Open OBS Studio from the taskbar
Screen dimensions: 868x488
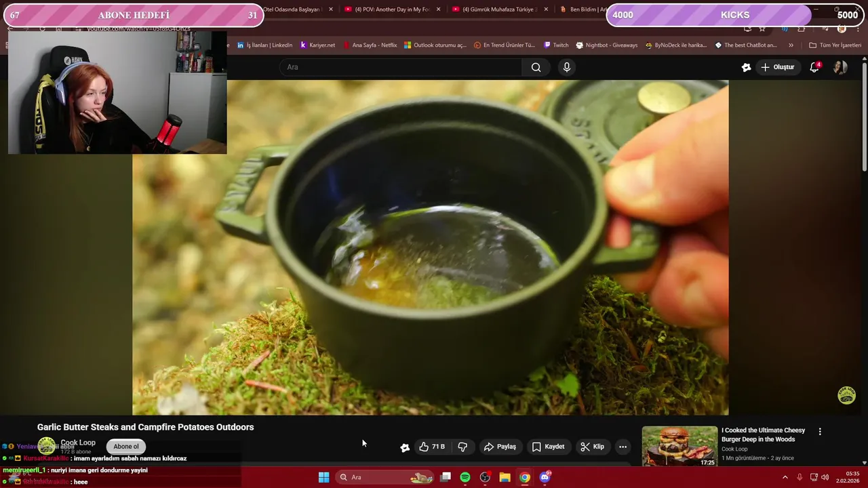[x=485, y=477]
